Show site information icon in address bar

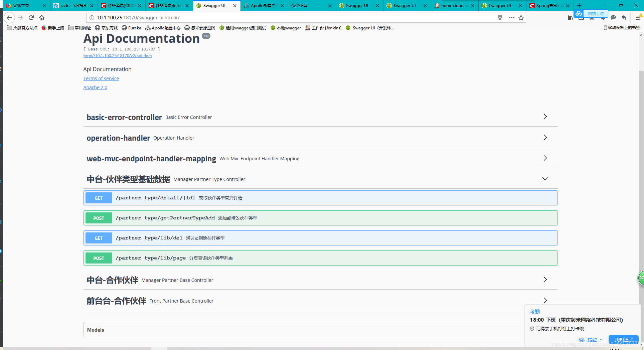(92, 18)
